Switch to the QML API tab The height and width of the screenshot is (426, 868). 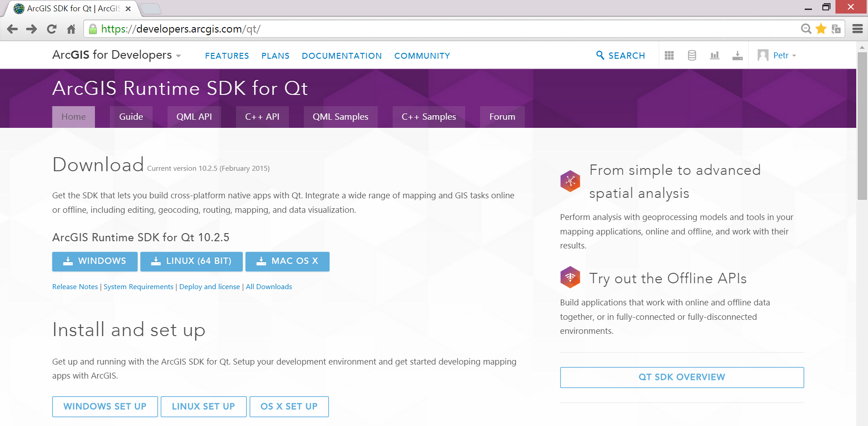[x=194, y=117]
